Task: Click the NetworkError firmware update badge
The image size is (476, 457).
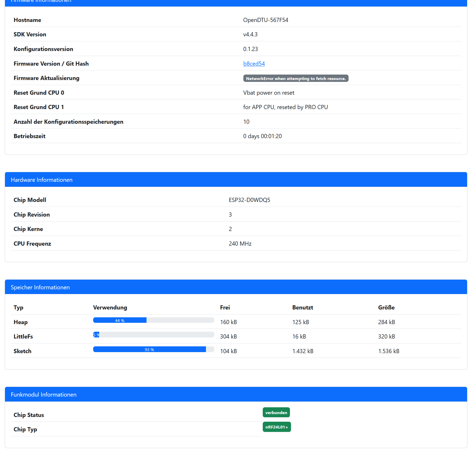Action: (x=296, y=78)
